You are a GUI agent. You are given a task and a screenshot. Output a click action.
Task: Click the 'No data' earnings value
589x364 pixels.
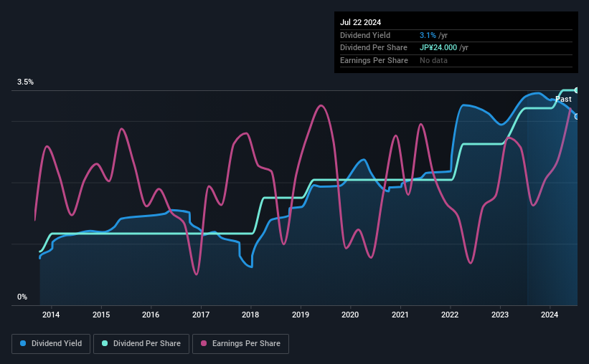(x=433, y=60)
